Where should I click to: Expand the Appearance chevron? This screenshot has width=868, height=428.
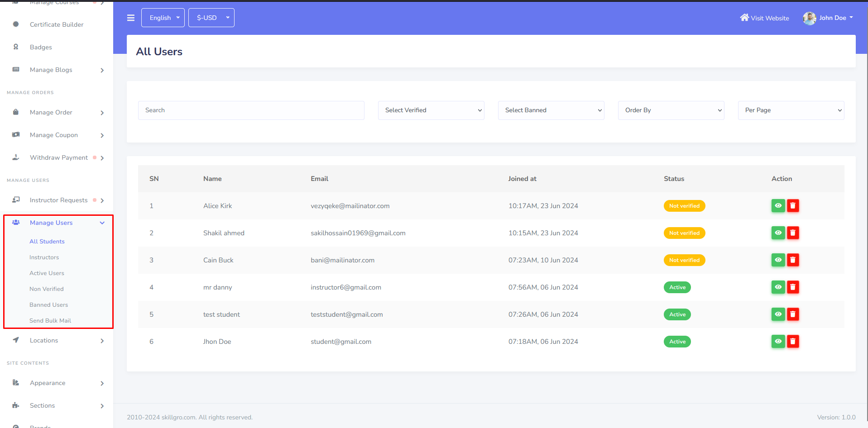click(102, 383)
